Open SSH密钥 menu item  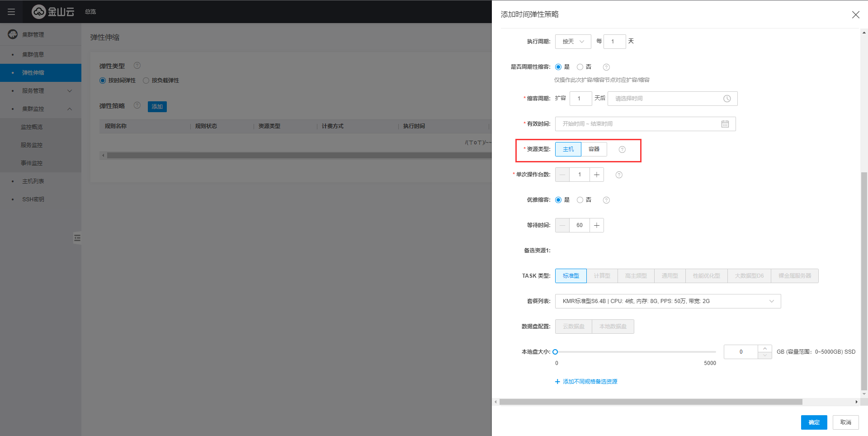[41, 199]
